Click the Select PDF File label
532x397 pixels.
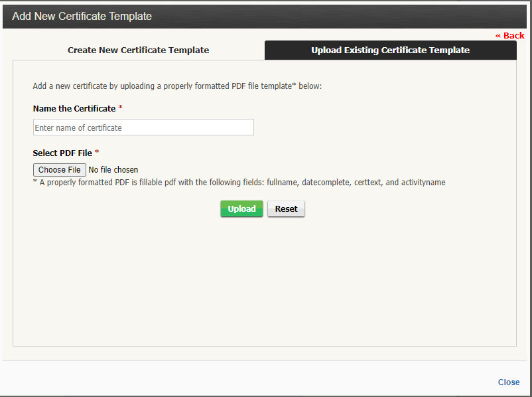coord(62,153)
